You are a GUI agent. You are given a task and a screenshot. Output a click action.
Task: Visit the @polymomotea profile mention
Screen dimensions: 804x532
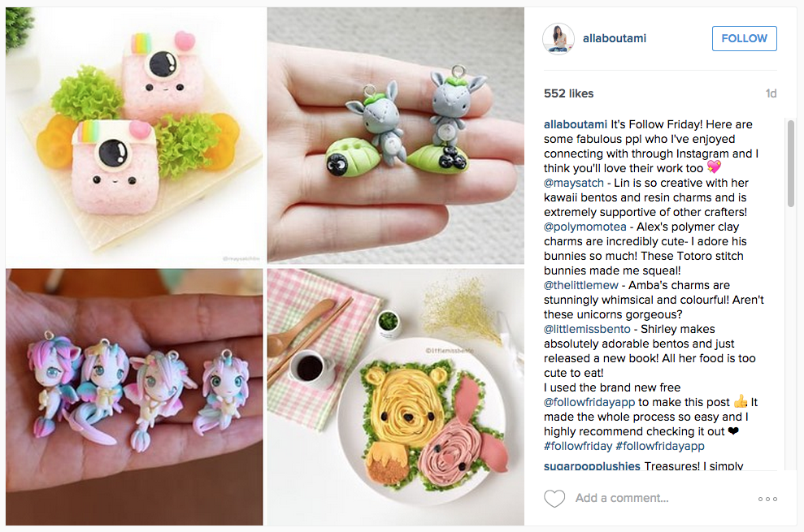pyautogui.click(x=585, y=227)
